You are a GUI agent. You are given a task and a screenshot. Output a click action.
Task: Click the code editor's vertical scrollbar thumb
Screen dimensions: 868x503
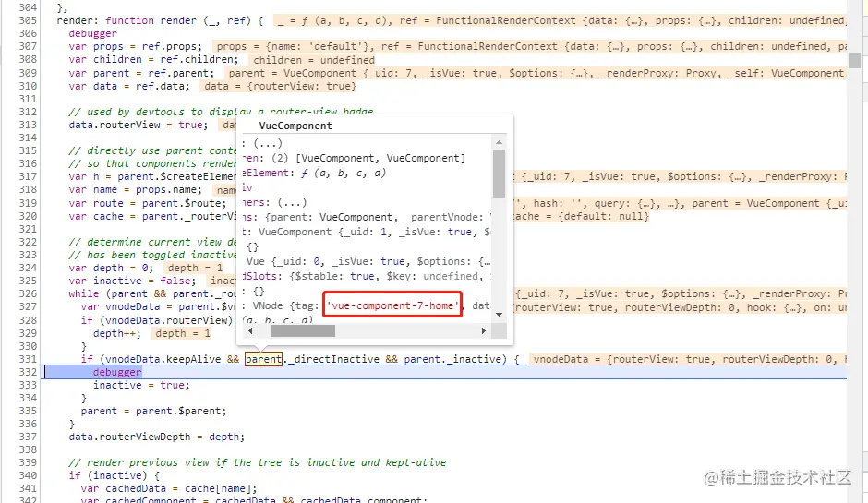855,60
